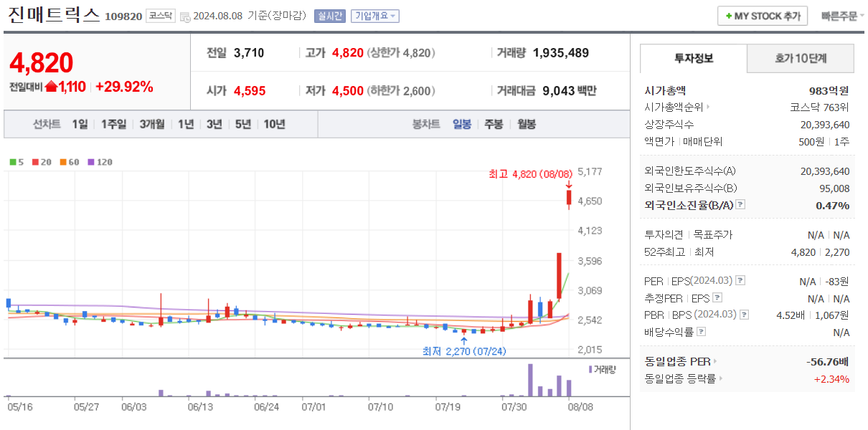Click the 실시간 button
Screen dimensions: 868x430
click(330, 16)
